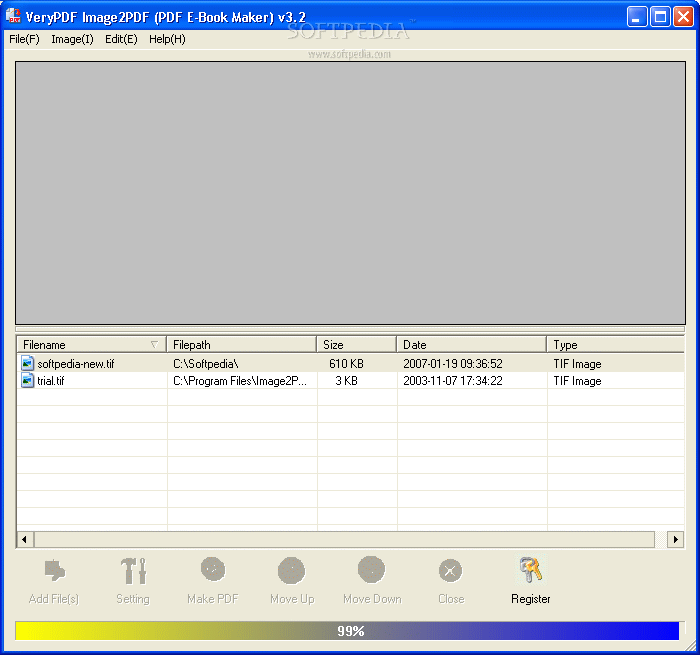Sort by the Type column header
The image size is (700, 655).
(x=616, y=345)
